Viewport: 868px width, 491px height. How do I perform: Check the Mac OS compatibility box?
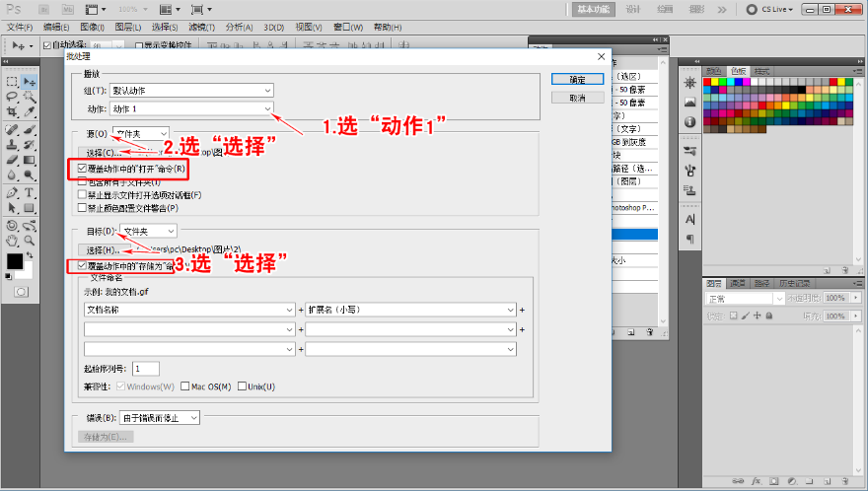184,386
